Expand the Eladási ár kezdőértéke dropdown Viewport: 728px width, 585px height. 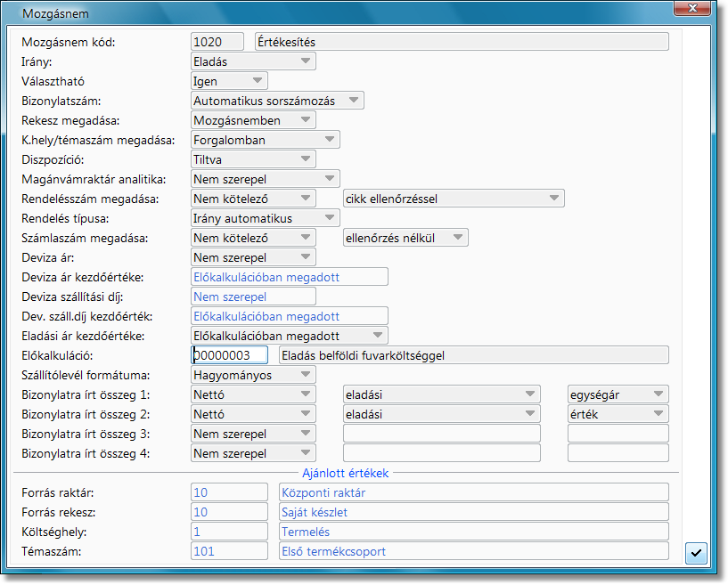[378, 336]
